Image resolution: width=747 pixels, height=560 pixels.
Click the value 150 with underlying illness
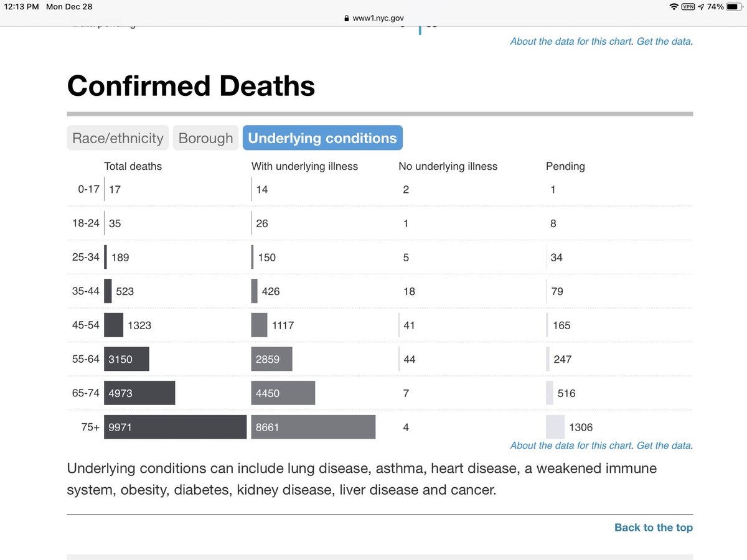tap(266, 257)
